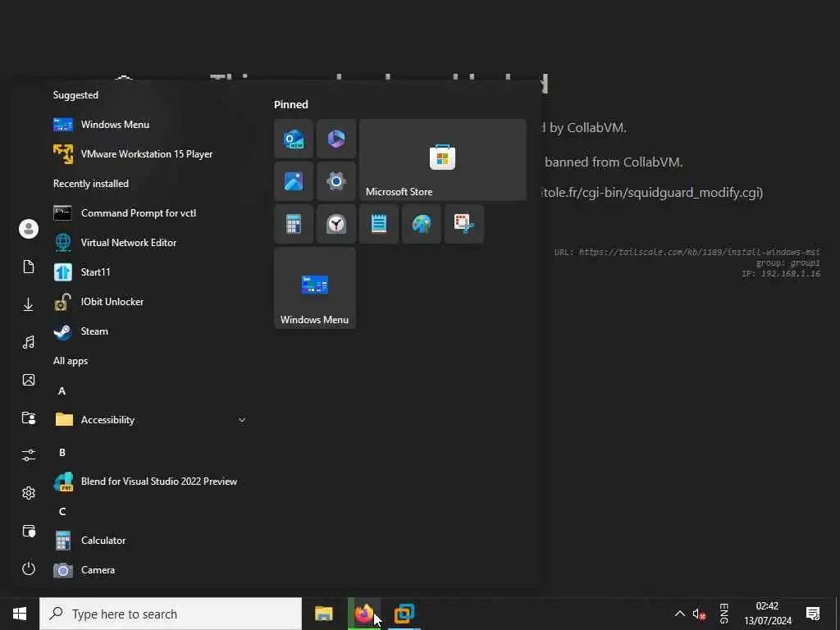The width and height of the screenshot is (840, 630).
Task: Open user account icon in sidebar
Action: pos(29,229)
